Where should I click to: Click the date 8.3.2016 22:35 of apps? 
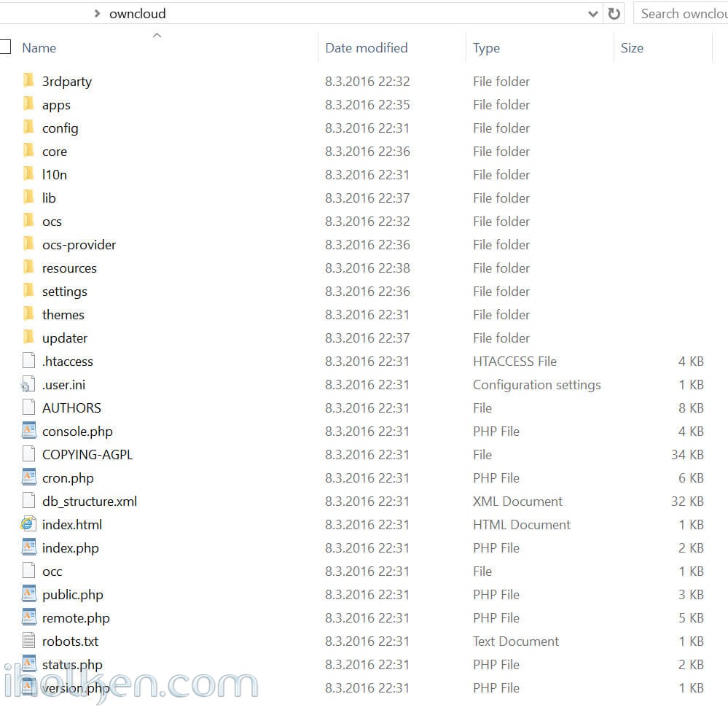pos(367,105)
